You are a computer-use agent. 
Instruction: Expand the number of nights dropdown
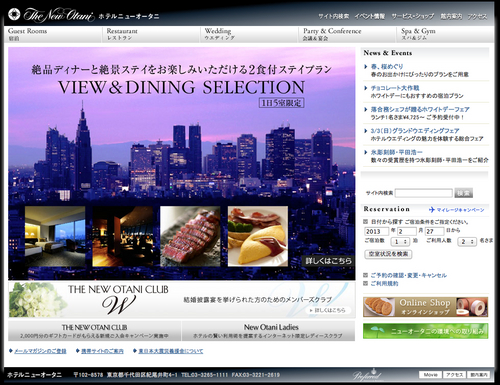pos(400,241)
